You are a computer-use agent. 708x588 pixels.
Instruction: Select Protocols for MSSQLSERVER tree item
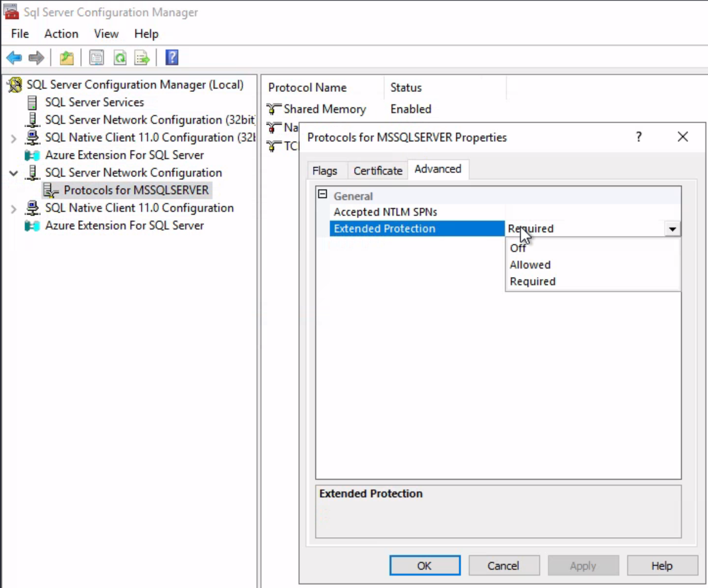point(136,190)
